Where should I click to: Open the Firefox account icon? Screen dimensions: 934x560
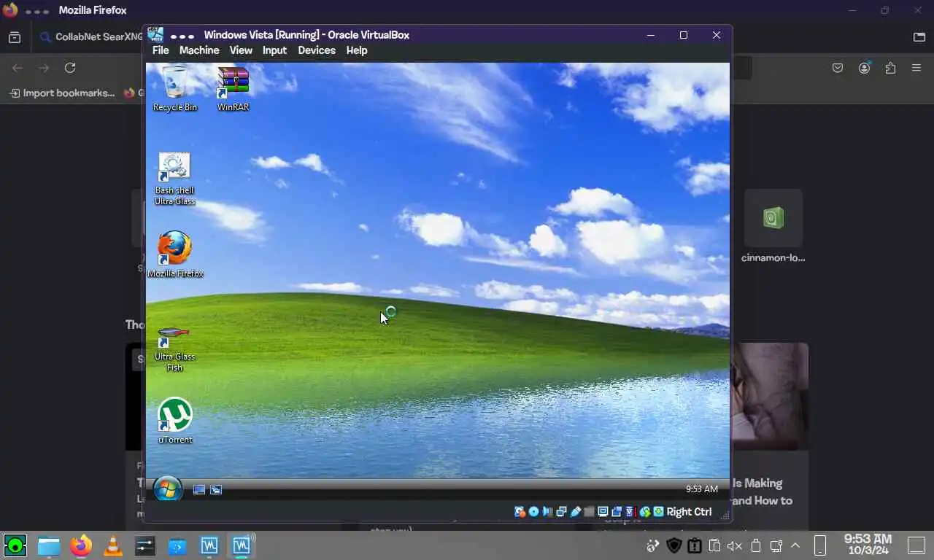865,68
